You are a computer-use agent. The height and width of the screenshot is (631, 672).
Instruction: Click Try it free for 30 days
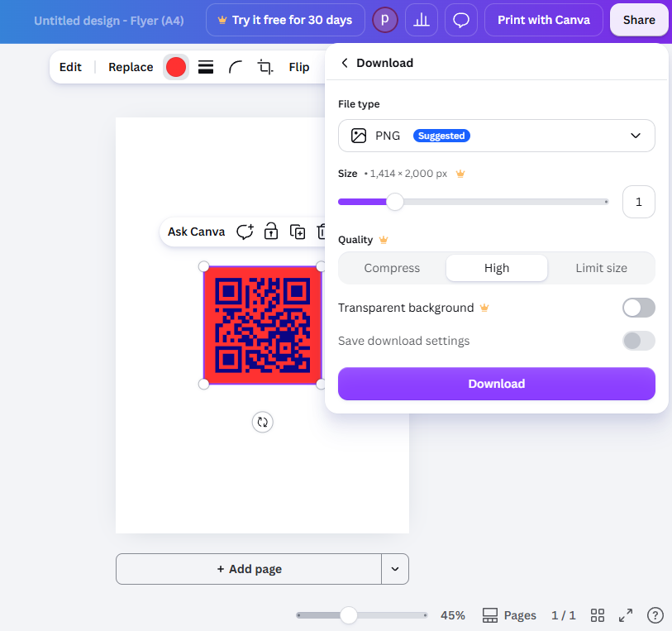[x=285, y=20]
